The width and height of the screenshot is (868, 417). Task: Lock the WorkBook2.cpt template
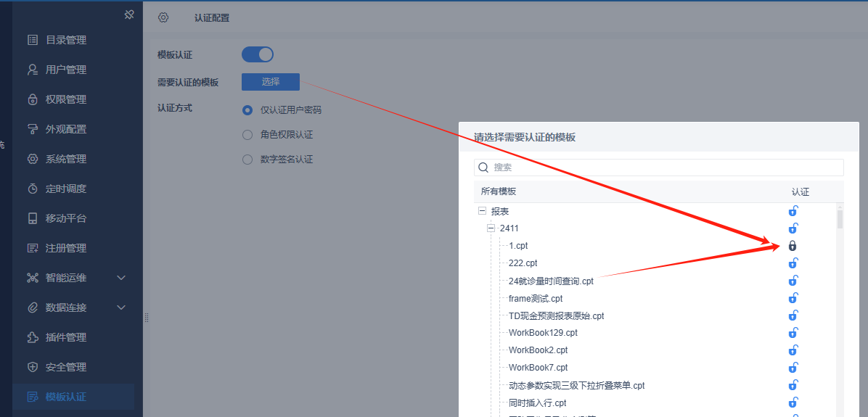[x=793, y=350]
